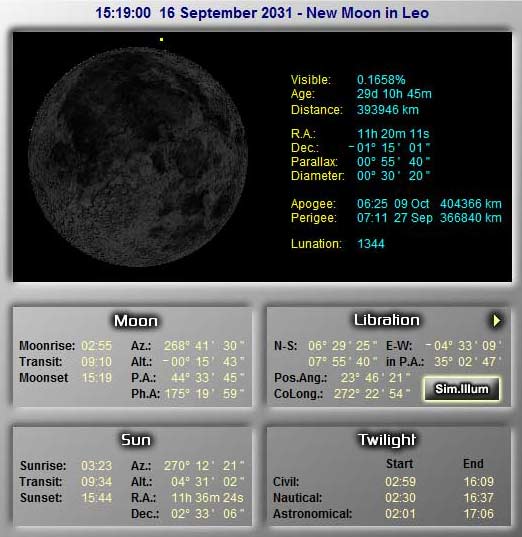This screenshot has height=537, width=522.
Task: Click the Perigee date 27 Sep
Action: coord(413,218)
